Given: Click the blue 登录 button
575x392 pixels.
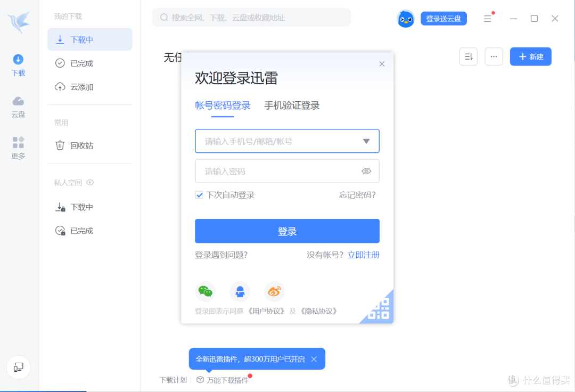Looking at the screenshot, I should 287,231.
